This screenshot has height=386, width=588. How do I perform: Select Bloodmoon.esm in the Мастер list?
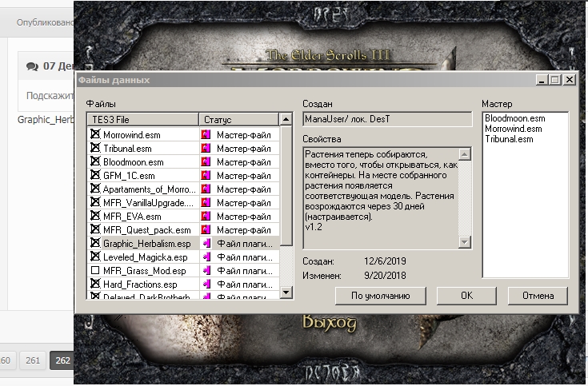512,118
